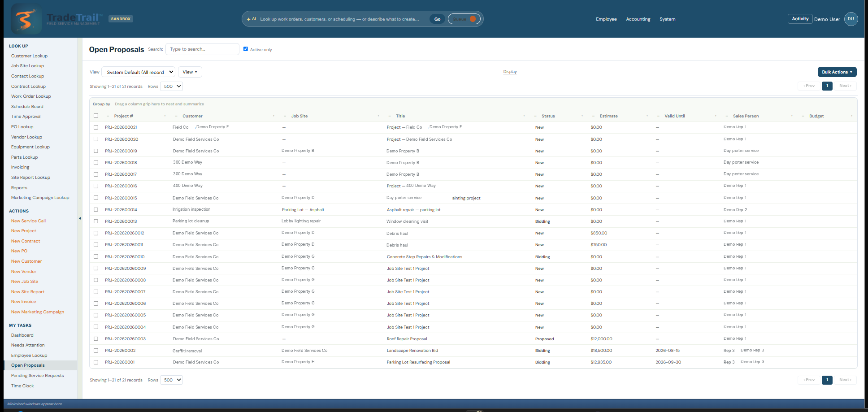Open the System Default view dropdown

(139, 72)
